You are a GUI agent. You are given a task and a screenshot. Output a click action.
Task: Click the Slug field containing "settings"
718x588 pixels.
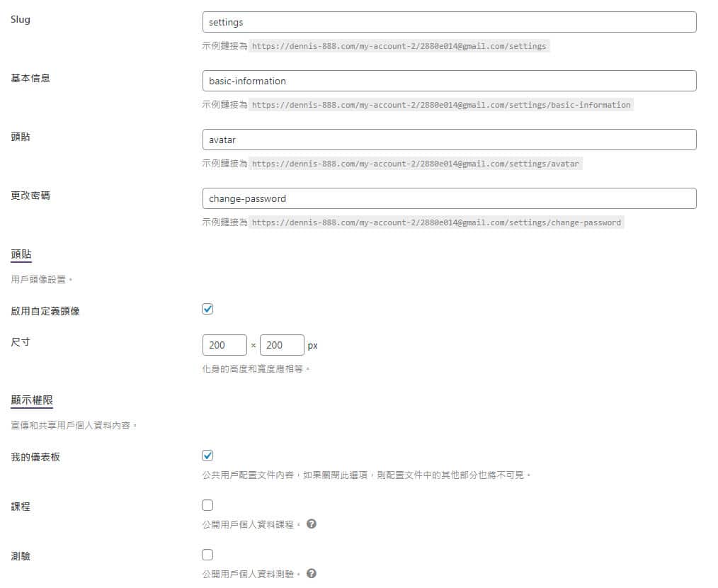pyautogui.click(x=449, y=22)
